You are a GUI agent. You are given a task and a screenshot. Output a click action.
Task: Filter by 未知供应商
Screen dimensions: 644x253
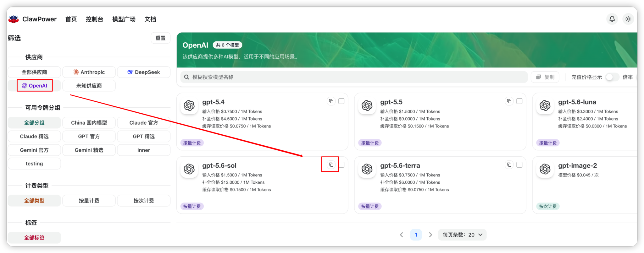(89, 86)
